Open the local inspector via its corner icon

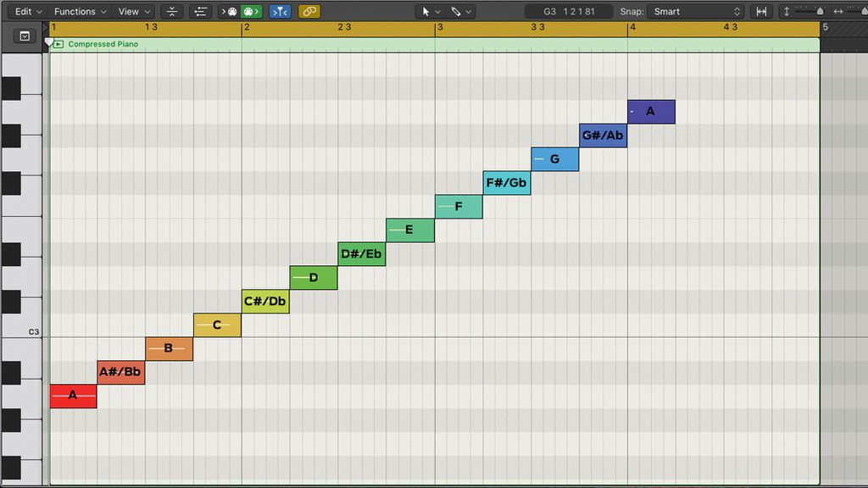(23, 36)
